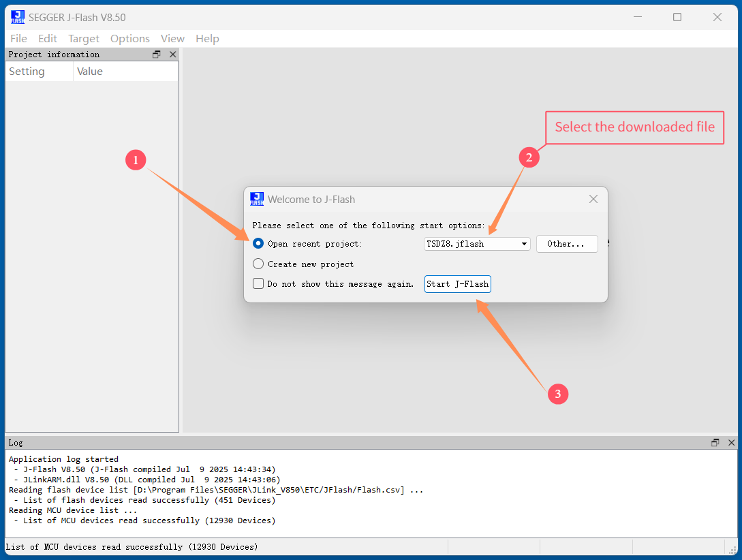Click log line 'Reading MCU device list ...'

(x=73, y=510)
